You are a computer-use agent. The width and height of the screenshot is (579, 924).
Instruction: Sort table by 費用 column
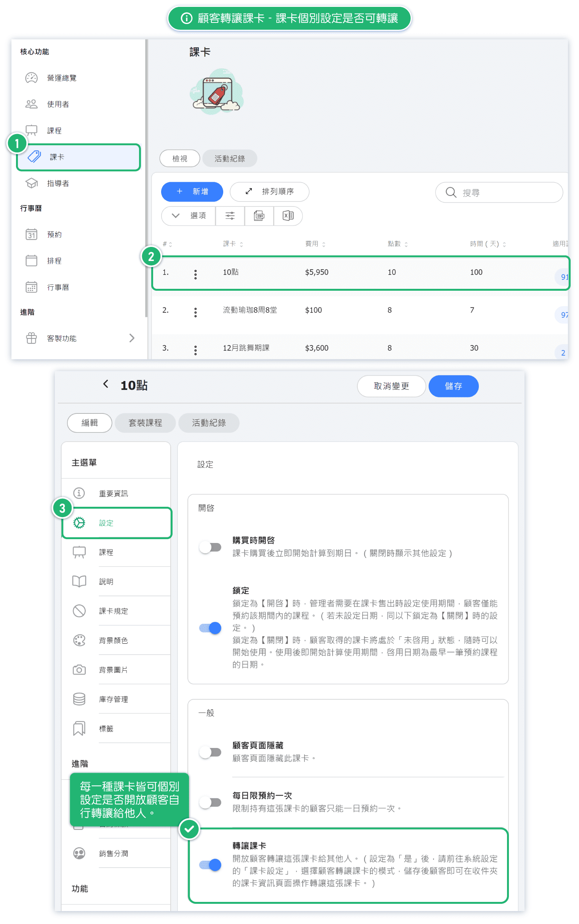[315, 244]
